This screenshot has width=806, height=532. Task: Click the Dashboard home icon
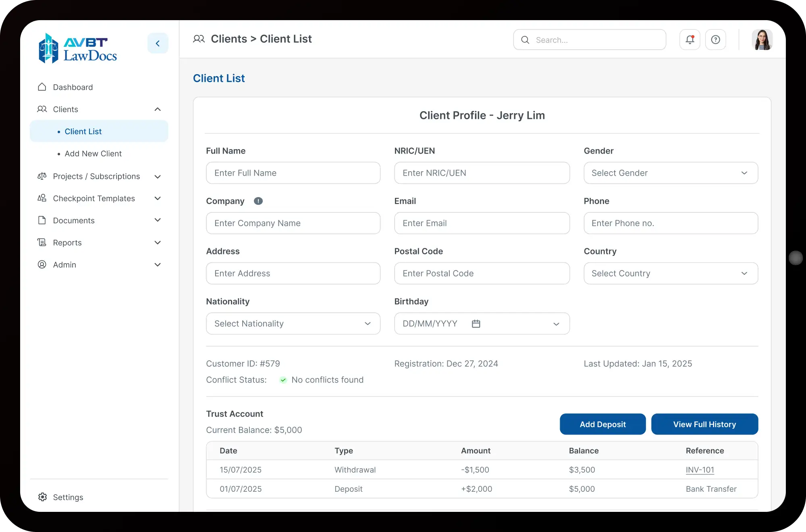tap(42, 87)
